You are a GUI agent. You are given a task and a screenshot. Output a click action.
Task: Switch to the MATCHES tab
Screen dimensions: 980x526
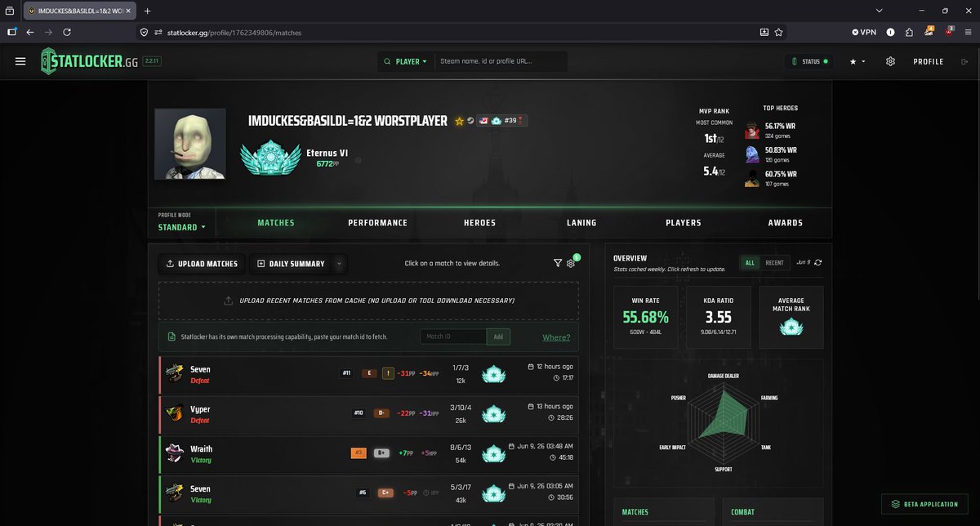[276, 222]
